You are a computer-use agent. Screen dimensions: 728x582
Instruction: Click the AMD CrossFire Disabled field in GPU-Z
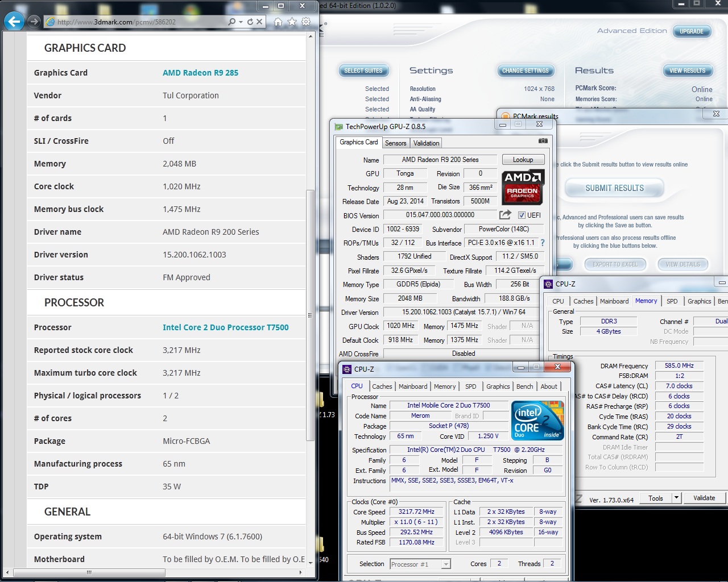464,354
